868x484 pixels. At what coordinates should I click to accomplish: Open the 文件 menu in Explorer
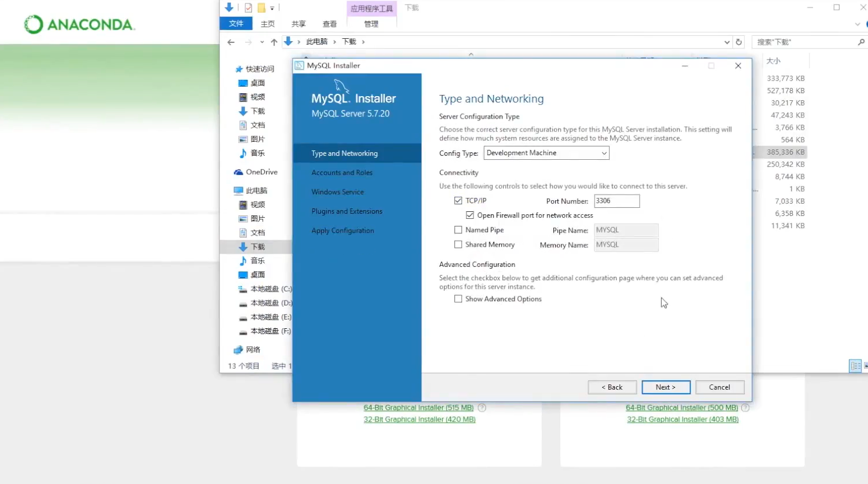[x=236, y=24]
